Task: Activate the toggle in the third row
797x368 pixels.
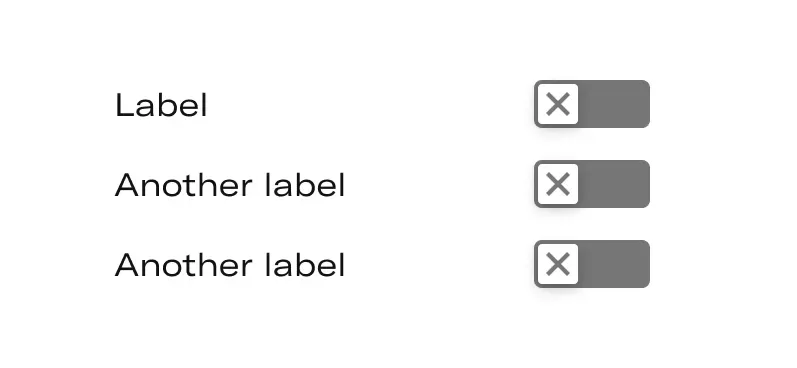Action: [592, 264]
